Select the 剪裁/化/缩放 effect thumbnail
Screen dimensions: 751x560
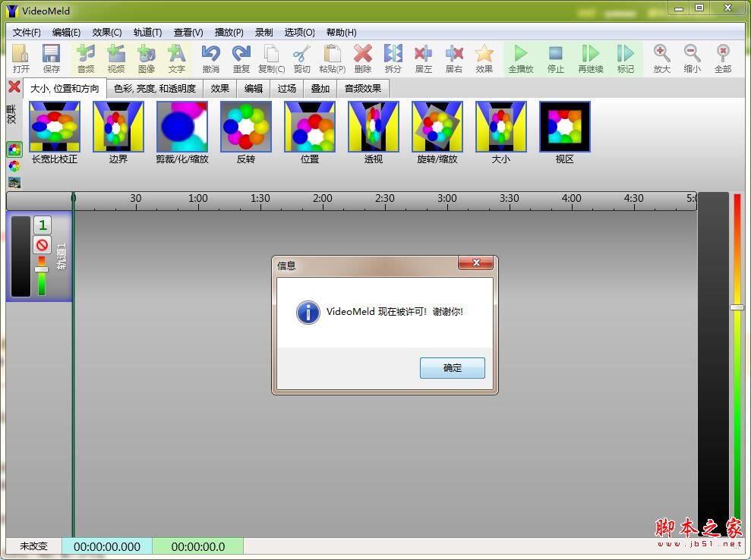click(x=182, y=127)
